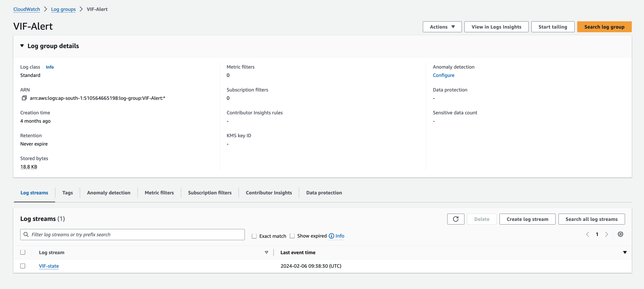
Task: Open the VIF-state log stream
Action: (49, 266)
